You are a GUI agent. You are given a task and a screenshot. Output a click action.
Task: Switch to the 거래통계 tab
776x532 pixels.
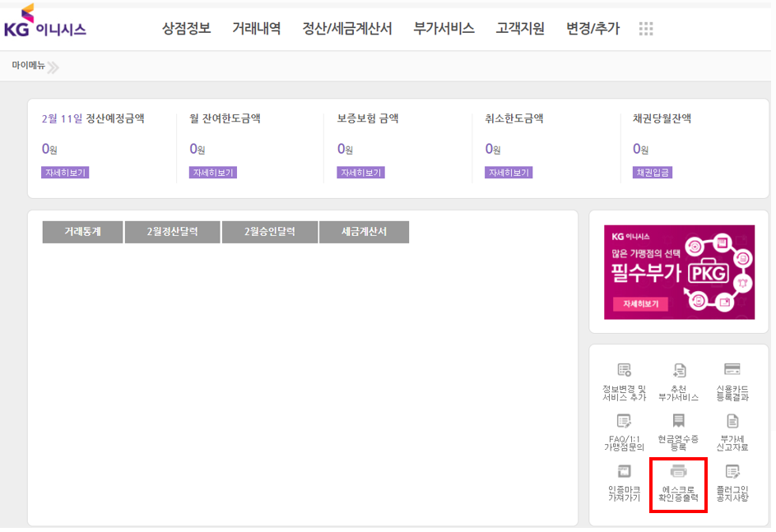(x=82, y=232)
